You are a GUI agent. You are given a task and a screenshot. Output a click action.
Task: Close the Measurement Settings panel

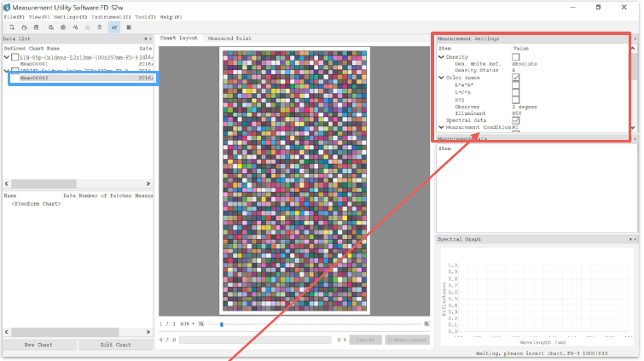[x=635, y=38]
